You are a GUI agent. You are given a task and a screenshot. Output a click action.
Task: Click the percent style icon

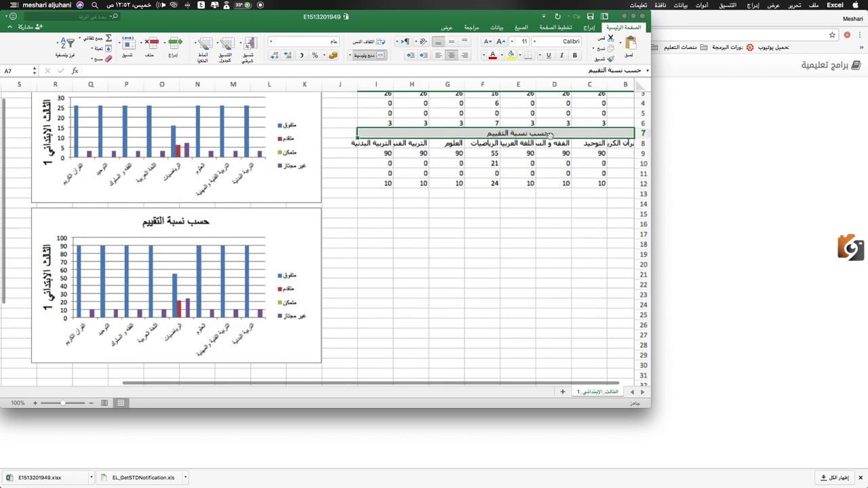point(315,56)
